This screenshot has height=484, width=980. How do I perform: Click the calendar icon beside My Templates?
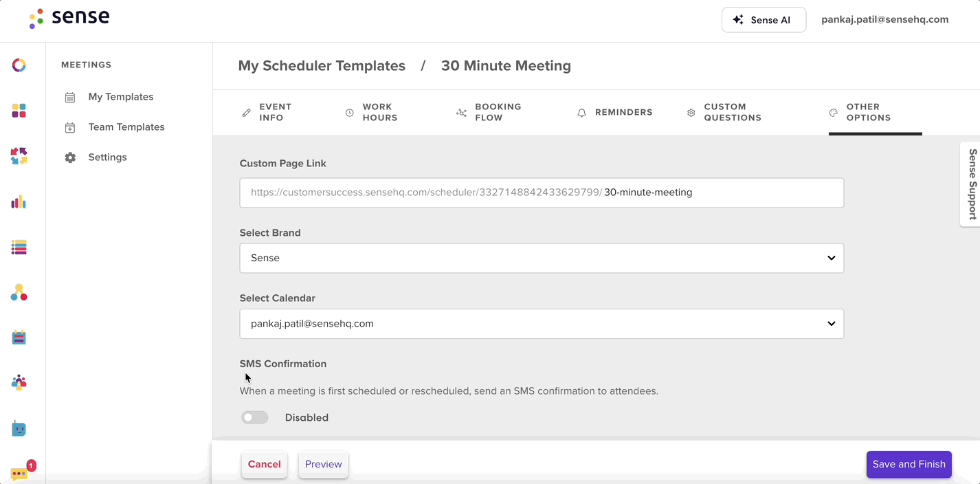pyautogui.click(x=70, y=98)
